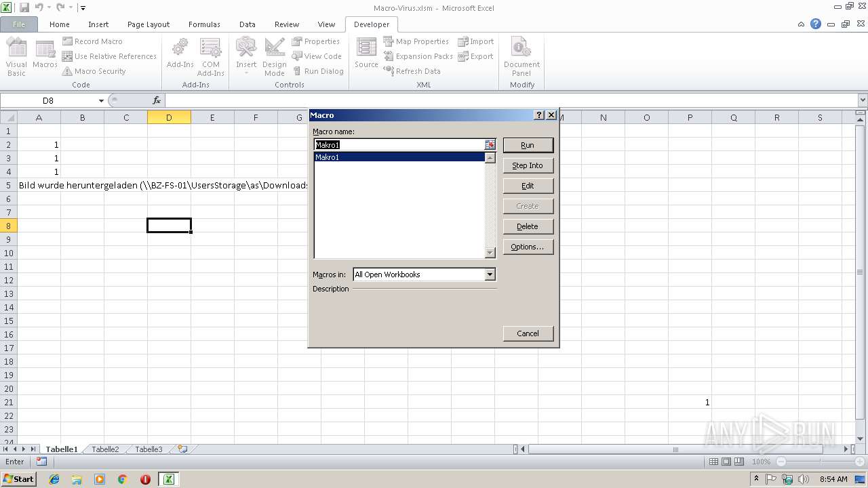Switch to the Formulas tab
The width and height of the screenshot is (868, 488).
pos(204,24)
